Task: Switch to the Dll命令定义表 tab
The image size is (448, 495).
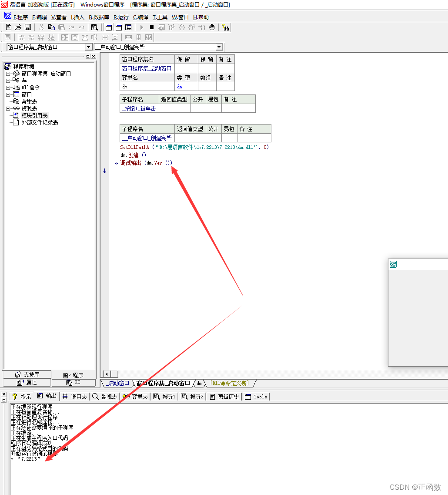Action: point(230,383)
